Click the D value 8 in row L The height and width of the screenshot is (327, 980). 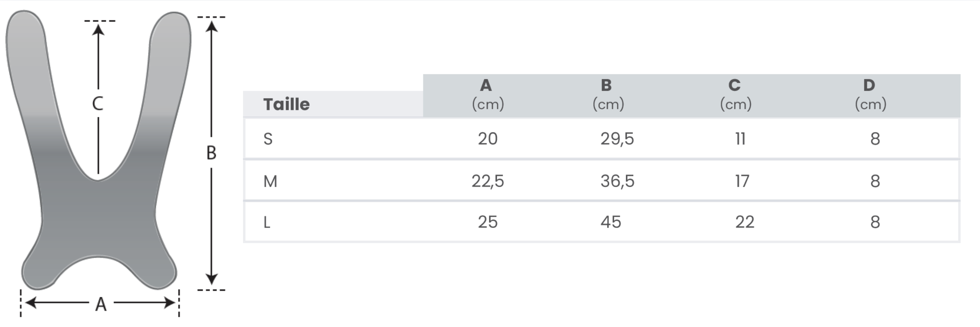click(875, 222)
